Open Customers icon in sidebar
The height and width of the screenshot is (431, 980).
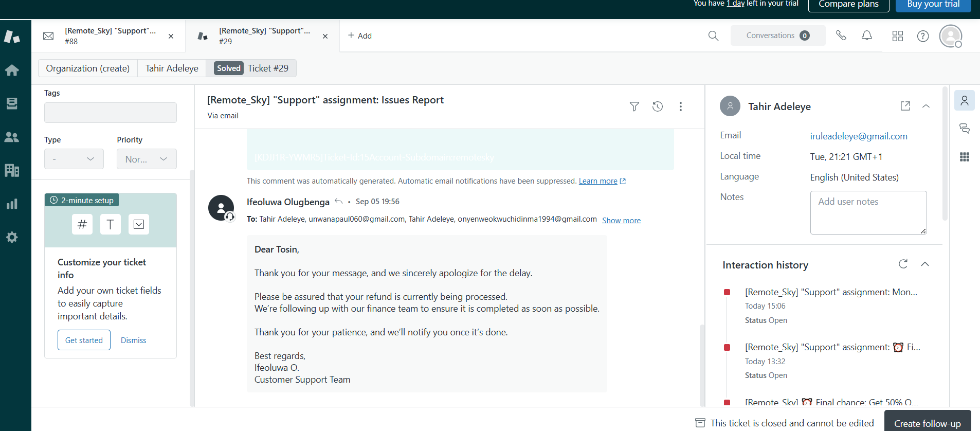[12, 137]
